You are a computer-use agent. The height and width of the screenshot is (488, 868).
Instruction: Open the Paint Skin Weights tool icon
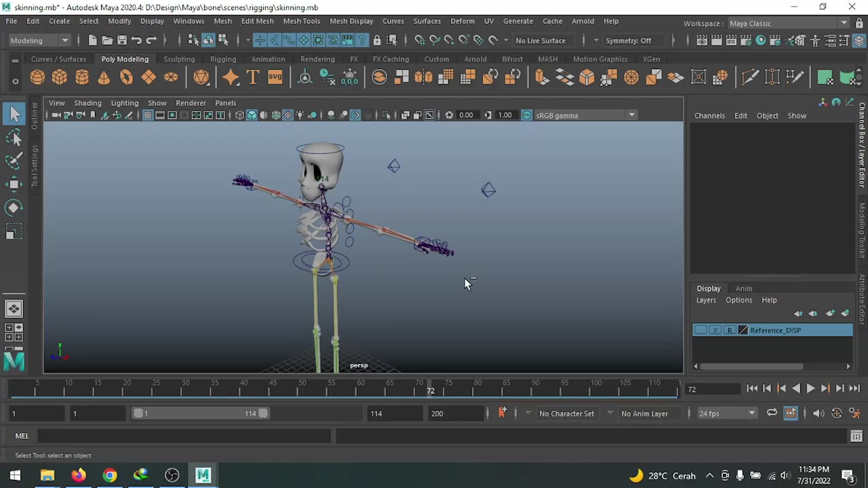pos(750,77)
